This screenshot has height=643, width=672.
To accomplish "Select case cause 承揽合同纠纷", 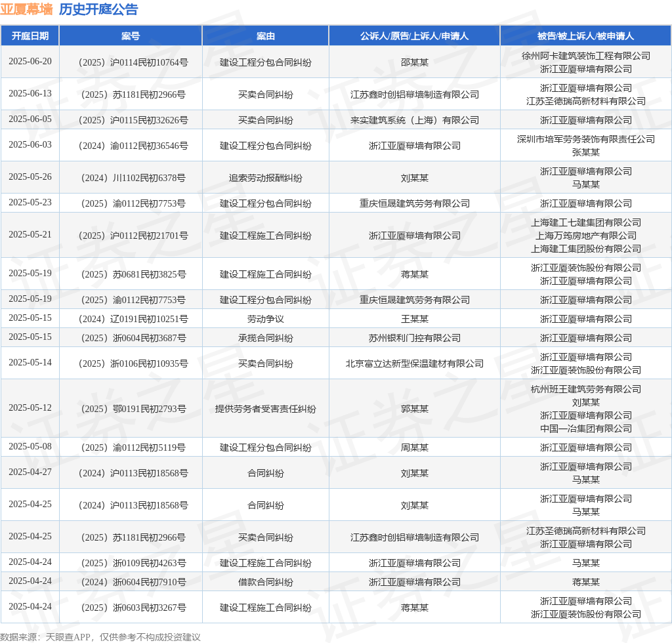I will [266, 338].
